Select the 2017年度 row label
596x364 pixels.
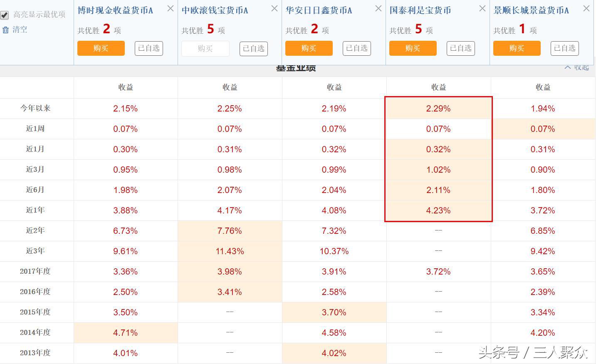click(35, 271)
